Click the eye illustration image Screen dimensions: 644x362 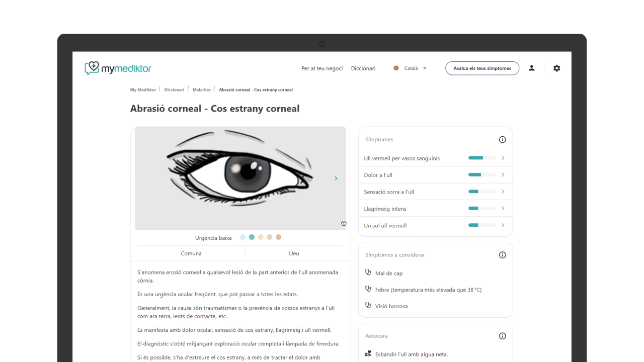click(x=240, y=178)
